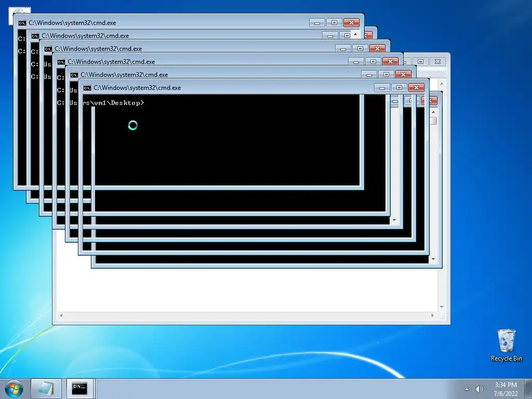Close the frontmost cmd.exe window
This screenshot has height=399, width=532.
point(416,87)
